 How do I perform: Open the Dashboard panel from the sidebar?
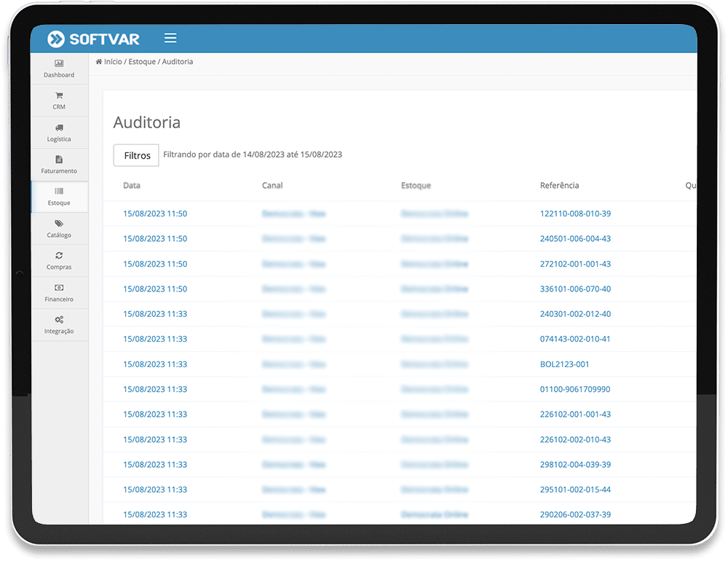tap(59, 69)
